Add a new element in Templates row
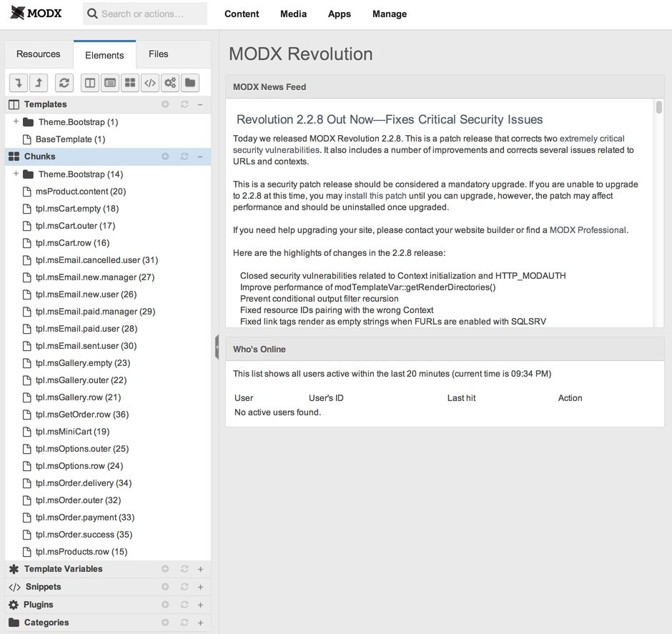672x634 pixels. [165, 104]
